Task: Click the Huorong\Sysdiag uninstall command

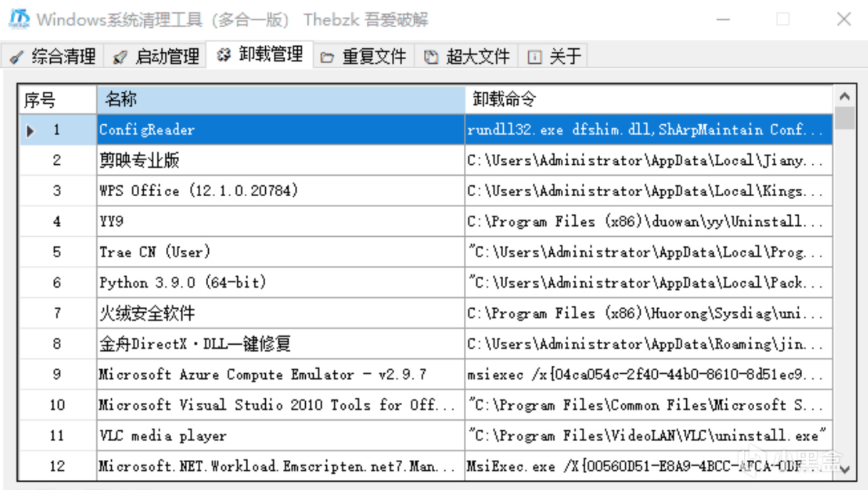Action: point(649,313)
